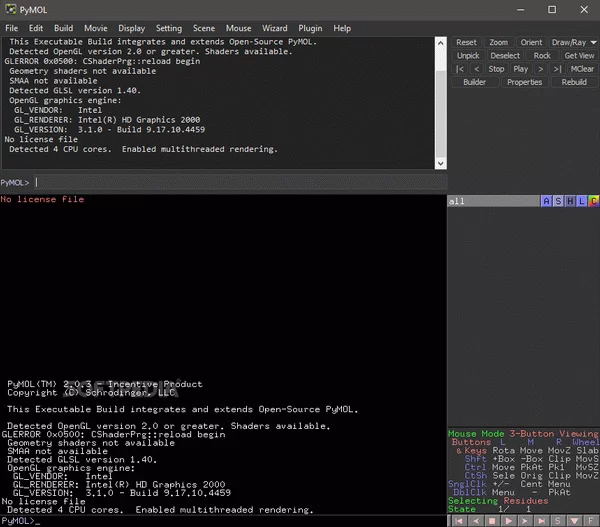The image size is (600, 527).
Task: Open the Action 'A' menu for all
Action: (545, 201)
